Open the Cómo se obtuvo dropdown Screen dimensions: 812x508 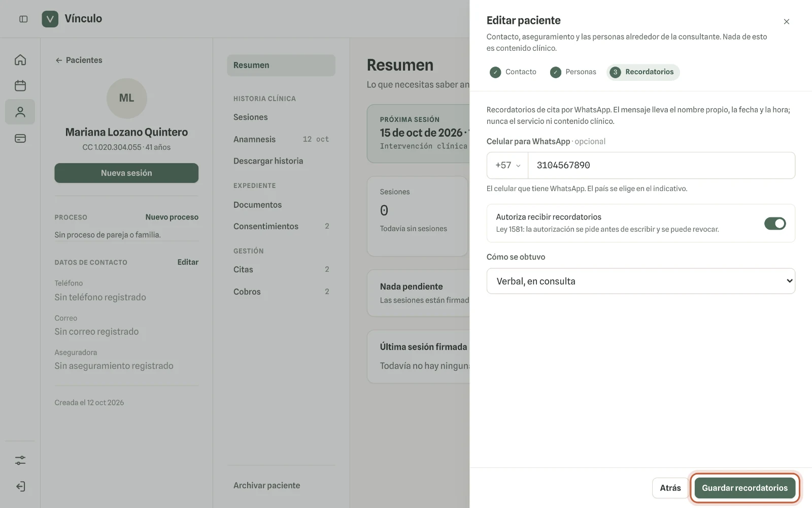tap(640, 281)
